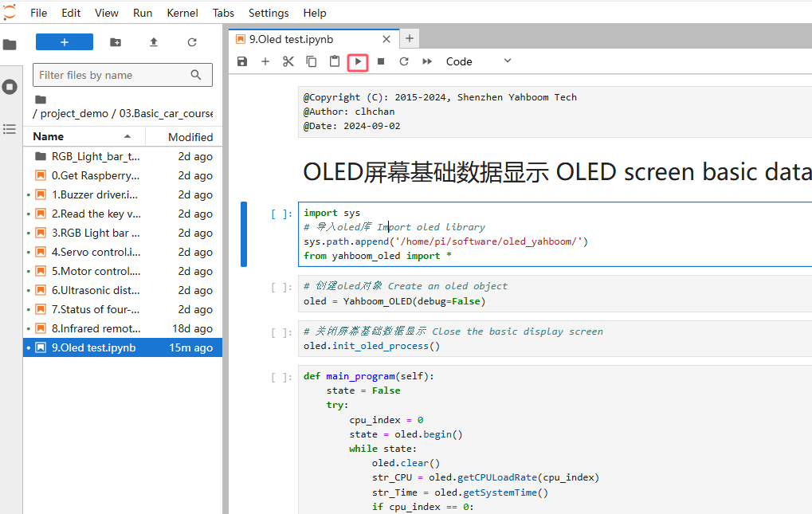Open the Table of Contents sidebar
Viewport: 812px width, 514px height.
(x=10, y=129)
